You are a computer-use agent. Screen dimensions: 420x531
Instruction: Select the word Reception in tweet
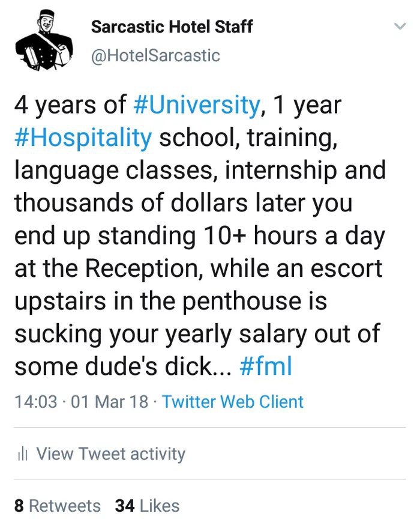click(x=146, y=269)
